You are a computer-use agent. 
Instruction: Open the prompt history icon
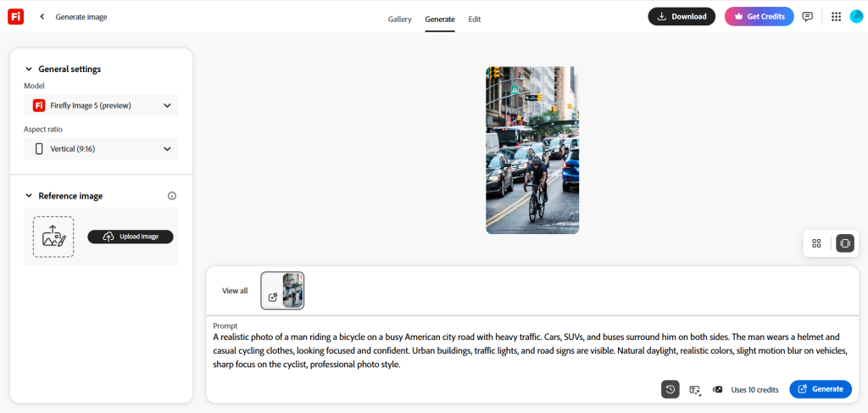click(670, 389)
